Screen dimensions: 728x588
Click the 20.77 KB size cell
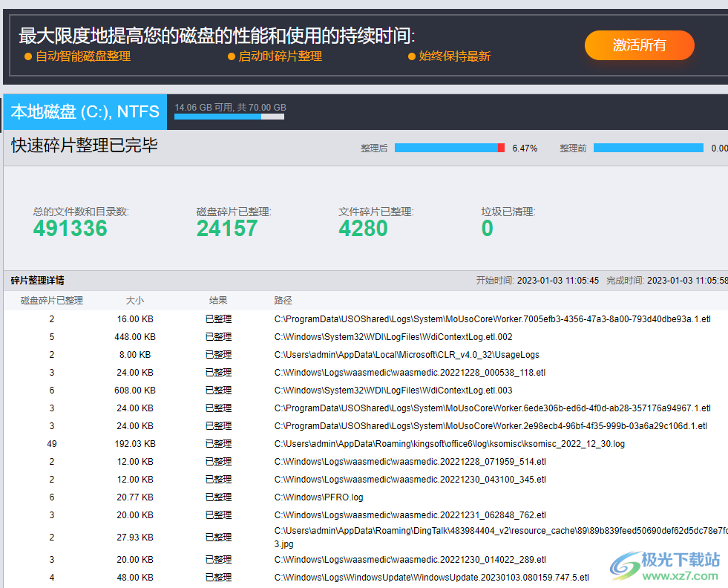tap(135, 497)
